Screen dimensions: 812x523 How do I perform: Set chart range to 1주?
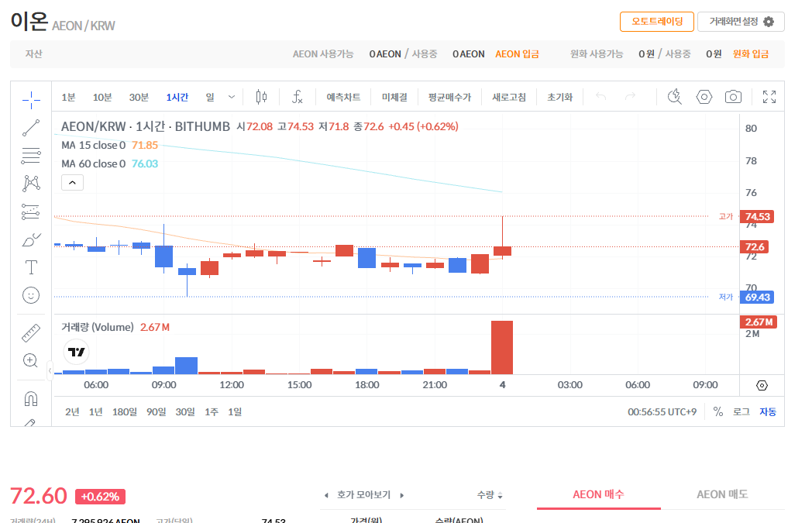(212, 411)
